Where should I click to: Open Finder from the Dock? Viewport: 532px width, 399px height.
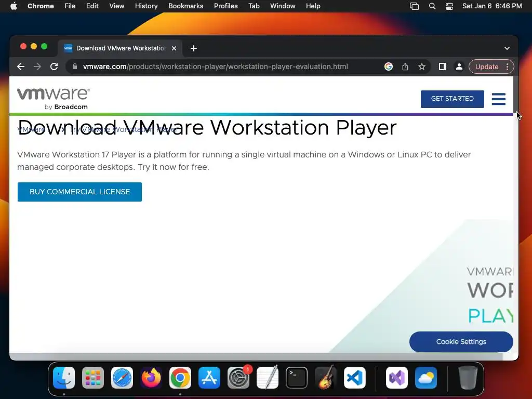[x=64, y=378]
